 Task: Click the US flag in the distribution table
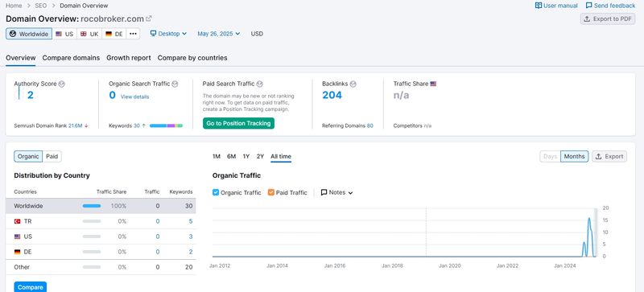17,236
